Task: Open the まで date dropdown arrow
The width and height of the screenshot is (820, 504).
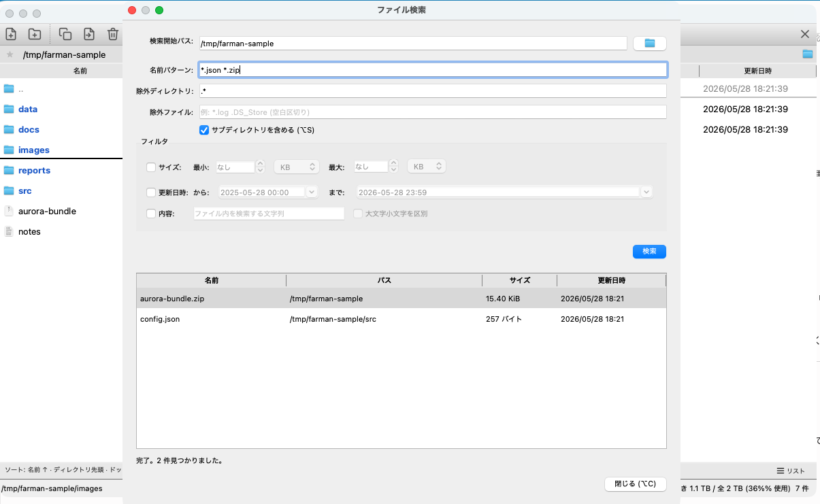Action: pyautogui.click(x=646, y=192)
